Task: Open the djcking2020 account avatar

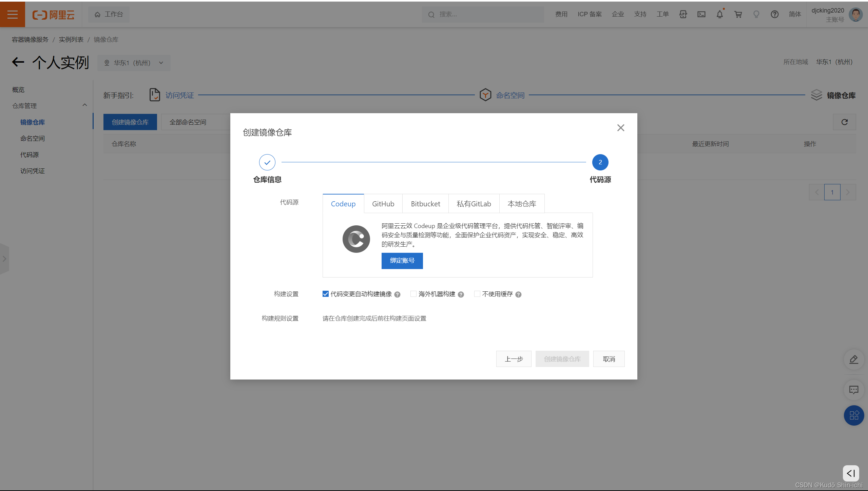Action: [856, 15]
